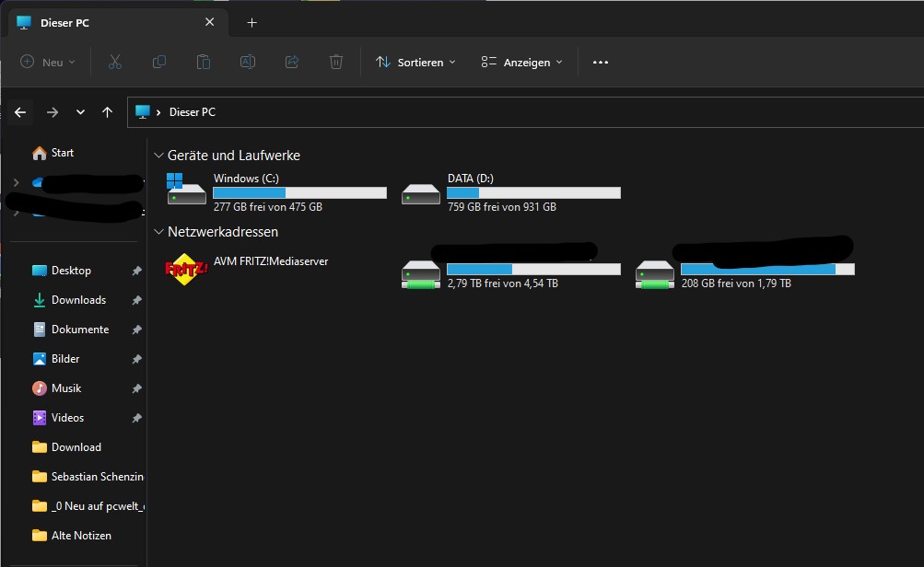This screenshot has height=567, width=924.
Task: Click the 208 GB frei usage bar
Action: (x=767, y=269)
